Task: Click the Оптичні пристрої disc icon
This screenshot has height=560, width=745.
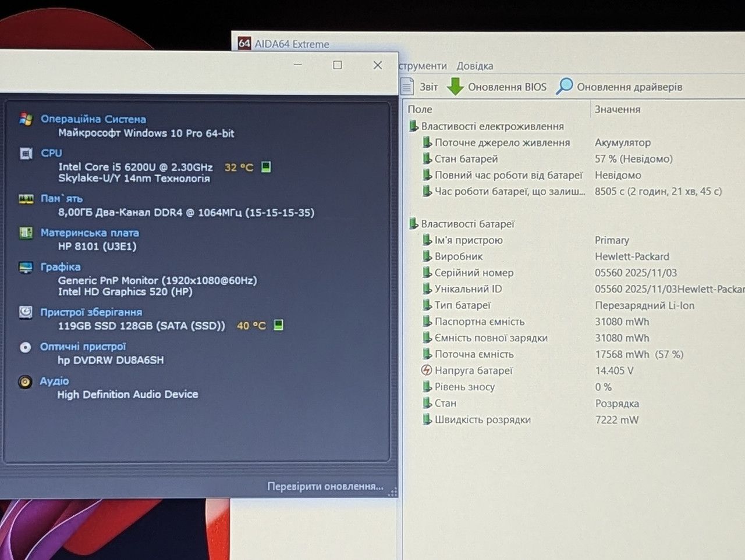Action: pyautogui.click(x=25, y=347)
